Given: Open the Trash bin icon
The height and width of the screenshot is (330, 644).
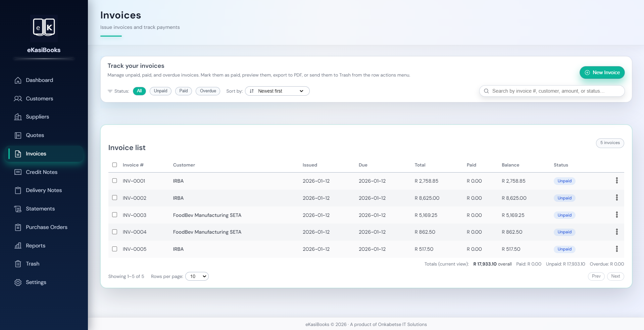Looking at the screenshot, I should tap(18, 264).
